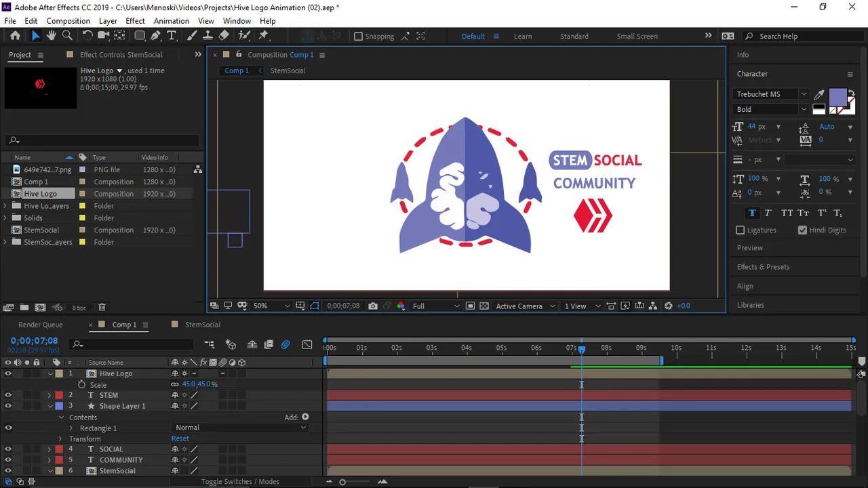
Task: Click the Reset Exposure icon in viewer
Action: click(x=669, y=306)
